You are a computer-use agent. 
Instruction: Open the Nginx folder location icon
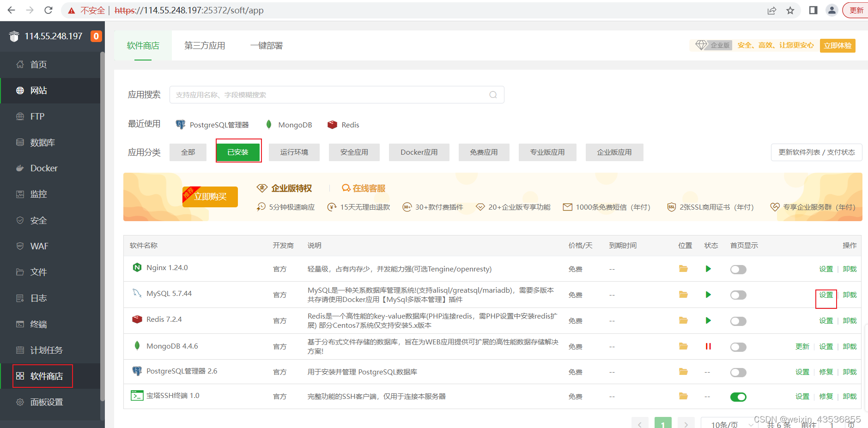(x=684, y=269)
